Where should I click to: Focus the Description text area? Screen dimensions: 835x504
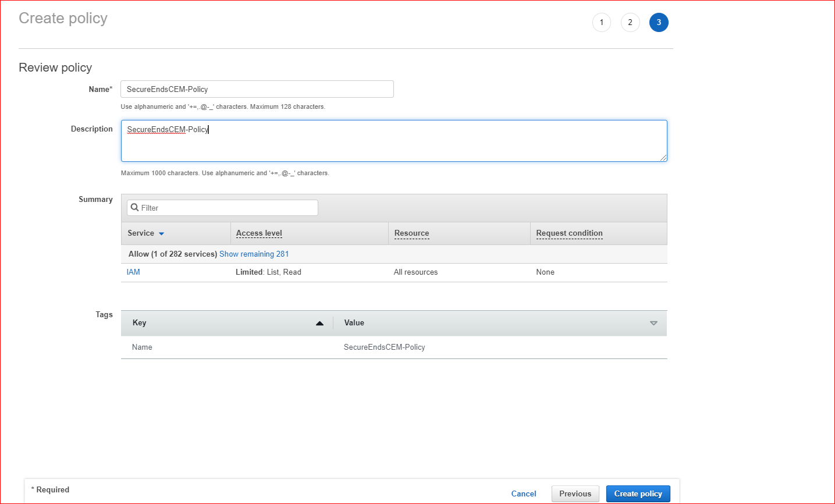[393, 140]
